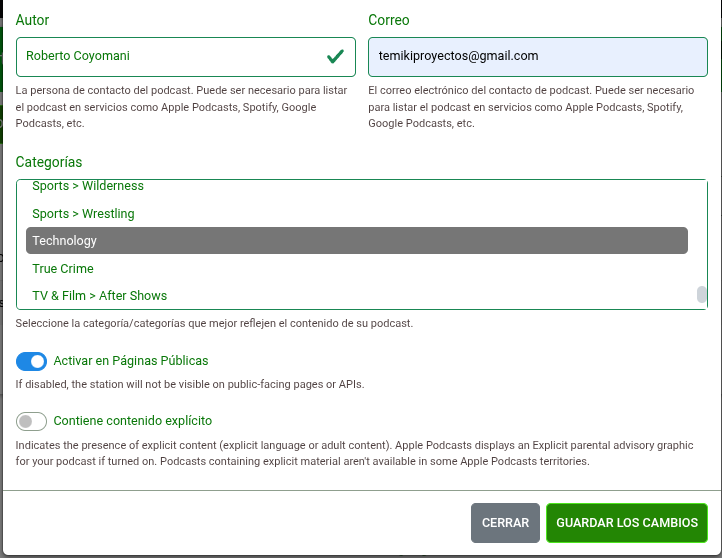Click the green checkmark in the Autor field

pos(335,57)
